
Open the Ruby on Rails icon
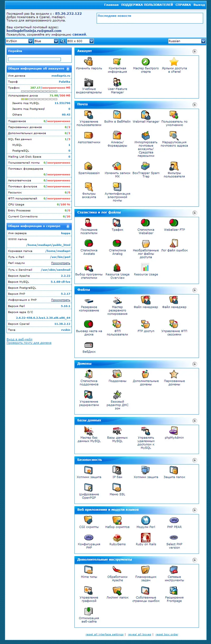pyautogui.click(x=146, y=537)
